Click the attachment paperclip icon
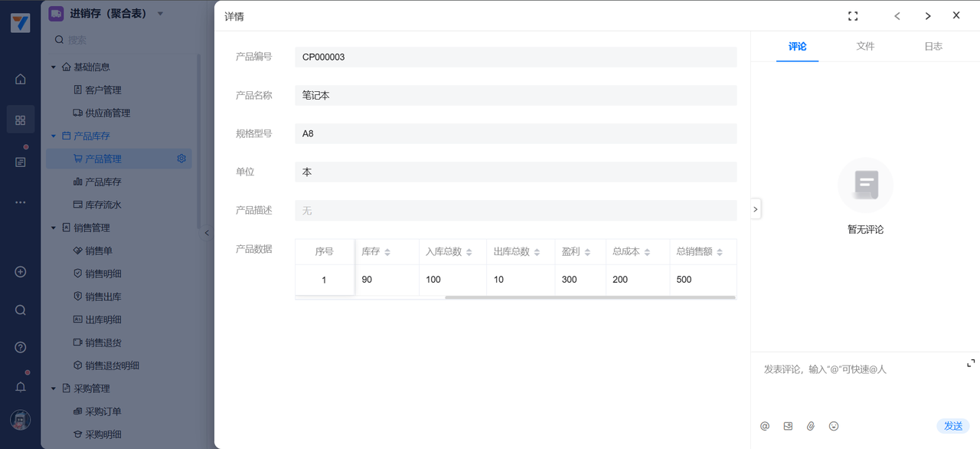 pos(811,426)
